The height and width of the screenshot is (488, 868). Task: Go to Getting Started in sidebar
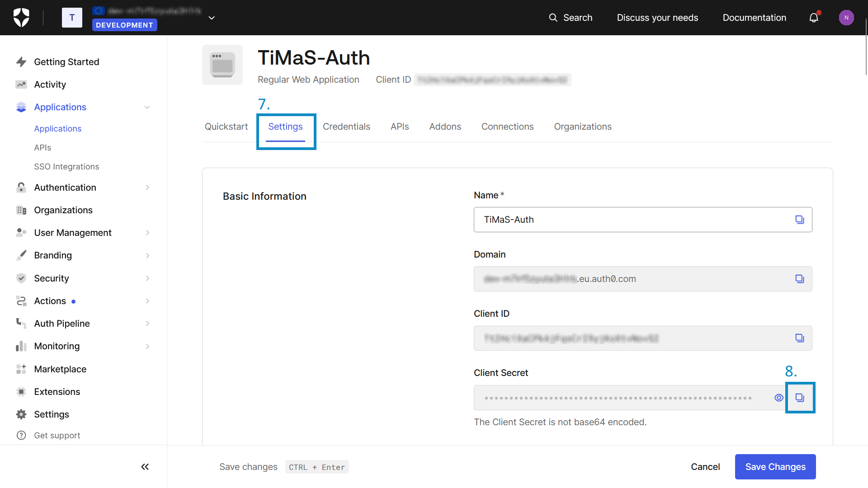[66, 62]
